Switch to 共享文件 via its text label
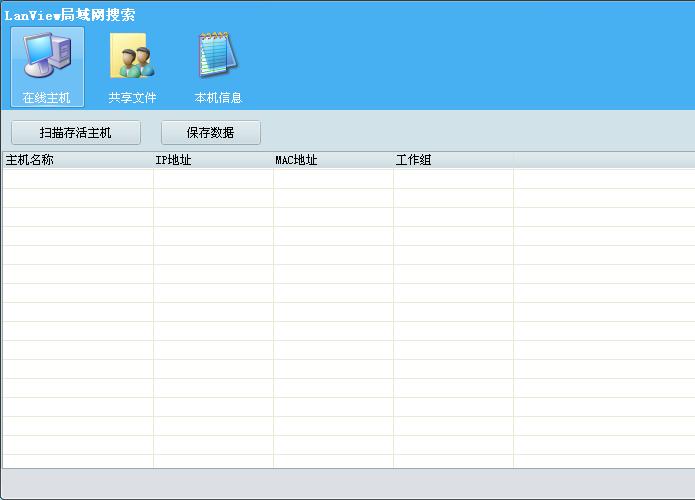The height and width of the screenshot is (500, 695). pos(132,98)
